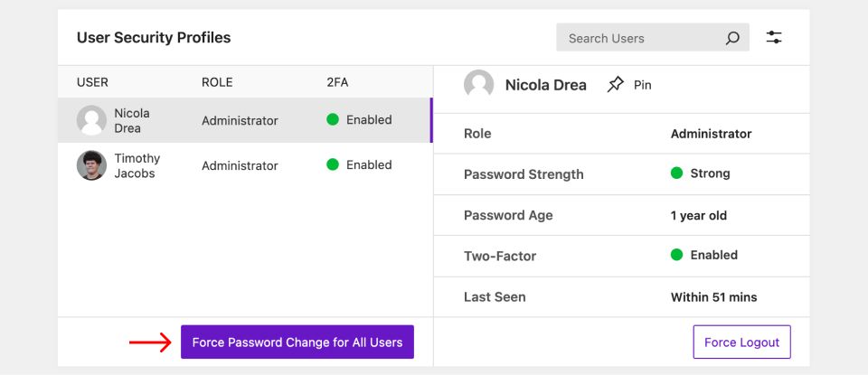Click the 2FA column header
This screenshot has width=868, height=375.
click(337, 82)
